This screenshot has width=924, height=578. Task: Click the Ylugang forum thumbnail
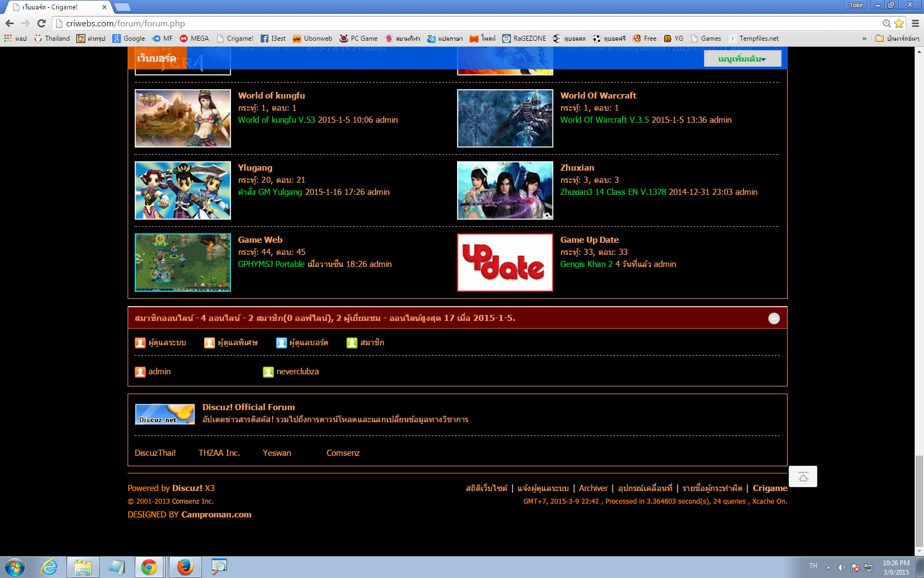coord(183,190)
